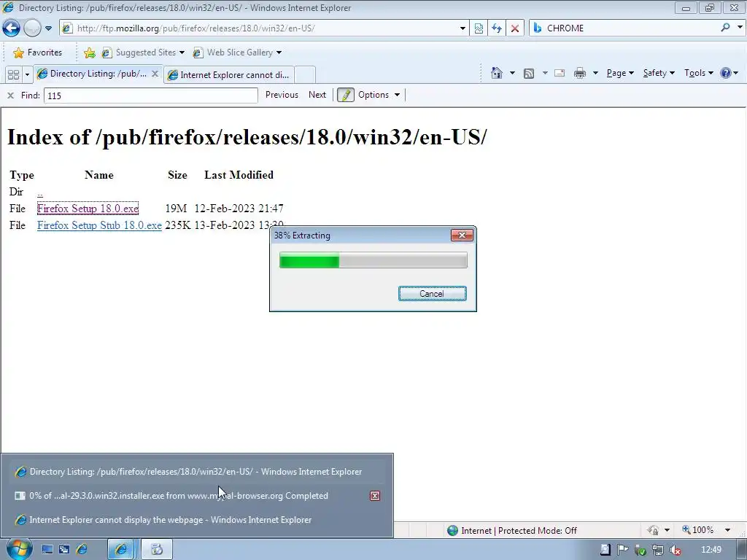Click the Show Desktop quick launch icon
Viewport: 747px width, 560px height.
tap(47, 550)
